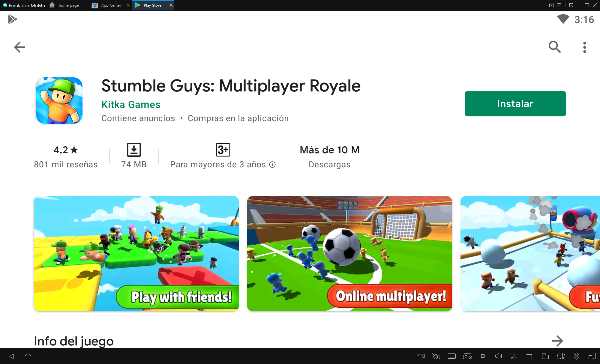Click Play Store notification icon in status bar

click(12, 19)
